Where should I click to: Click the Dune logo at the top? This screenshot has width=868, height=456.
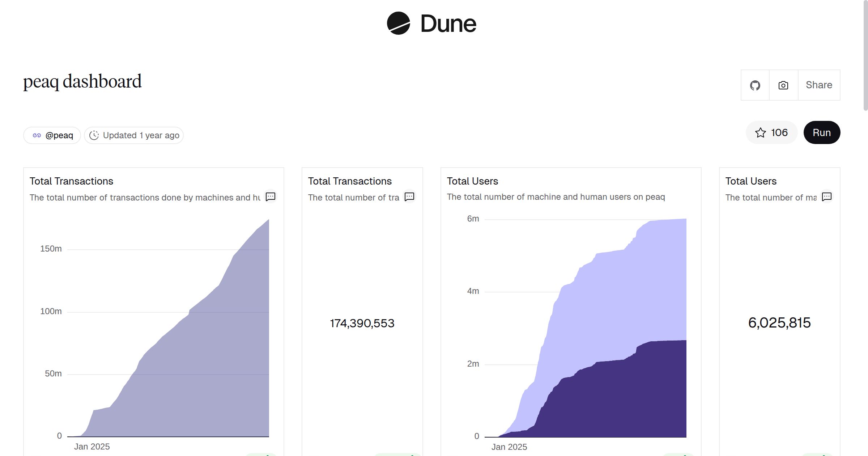click(x=432, y=24)
